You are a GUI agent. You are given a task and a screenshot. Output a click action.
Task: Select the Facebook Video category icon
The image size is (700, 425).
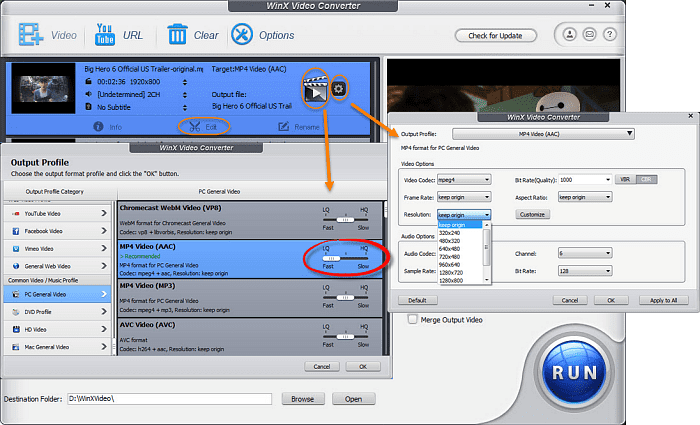tap(16, 231)
